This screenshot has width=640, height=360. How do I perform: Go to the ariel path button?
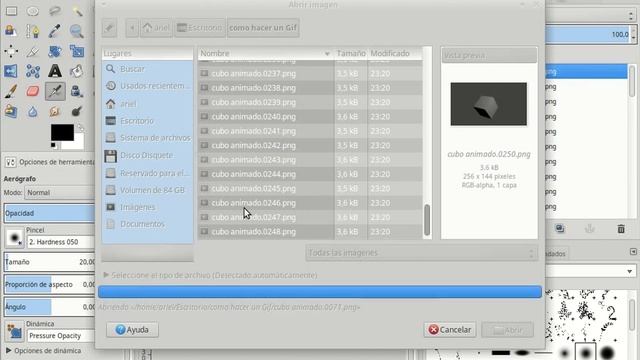(156, 28)
